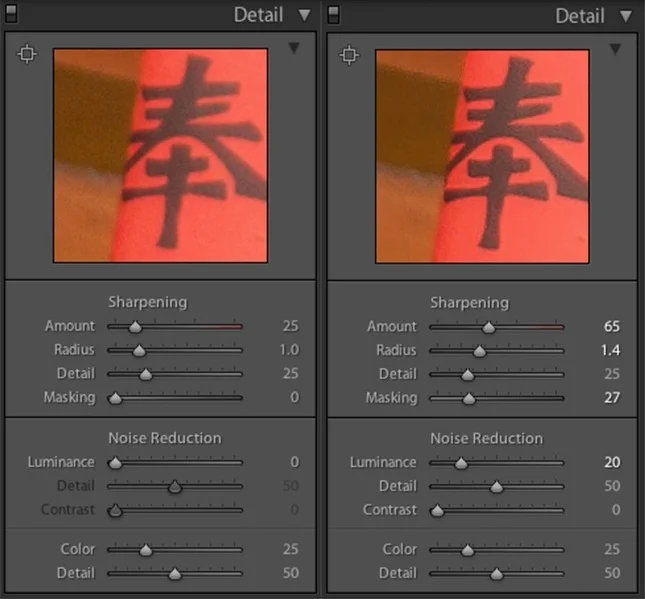Click the Masking slider handle in left panel
Screen dimensions: 645x599
[x=116, y=398]
